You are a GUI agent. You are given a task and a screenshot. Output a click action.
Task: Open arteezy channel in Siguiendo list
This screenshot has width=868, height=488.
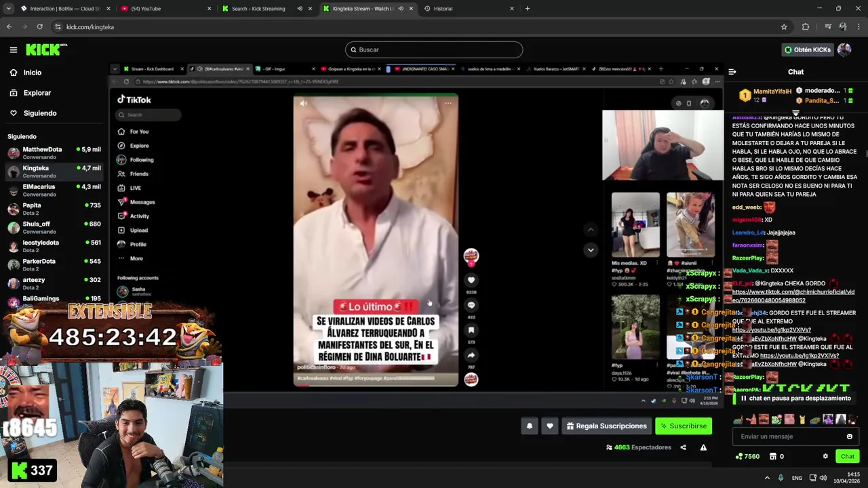[x=53, y=283]
